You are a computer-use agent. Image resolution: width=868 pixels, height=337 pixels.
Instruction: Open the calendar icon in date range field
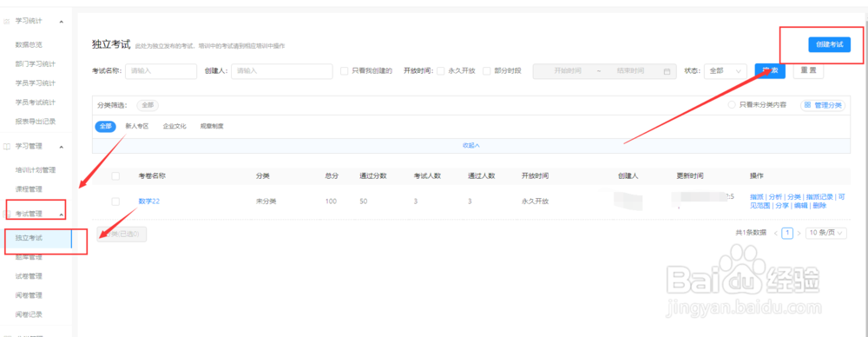click(x=667, y=71)
